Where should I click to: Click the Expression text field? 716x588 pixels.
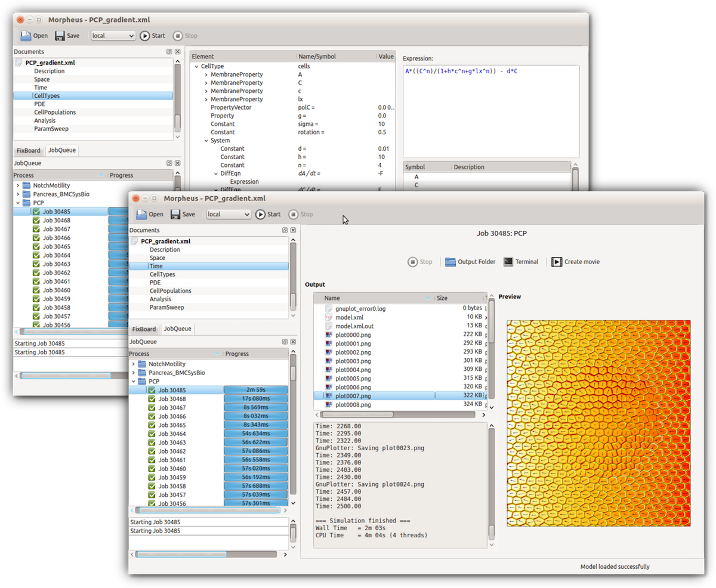pyautogui.click(x=490, y=111)
